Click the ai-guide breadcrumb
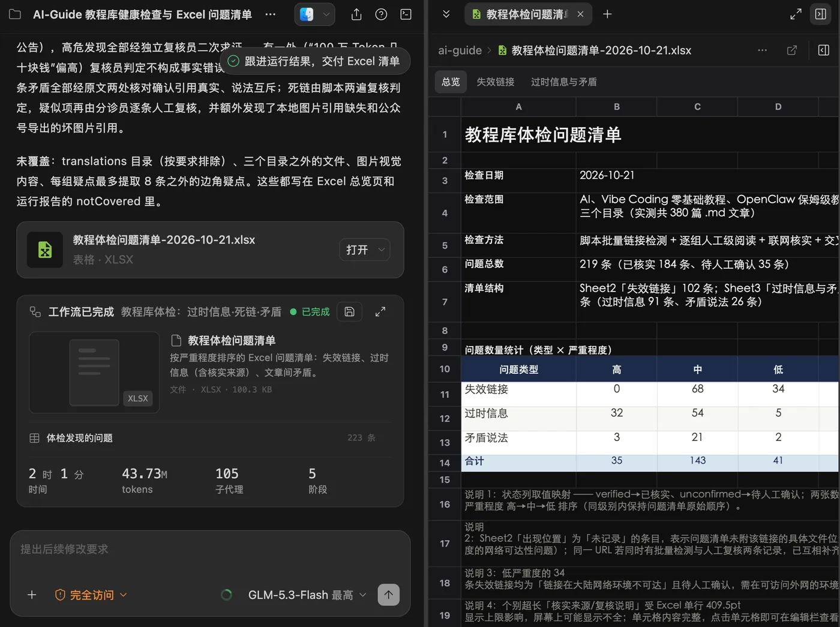 point(460,50)
